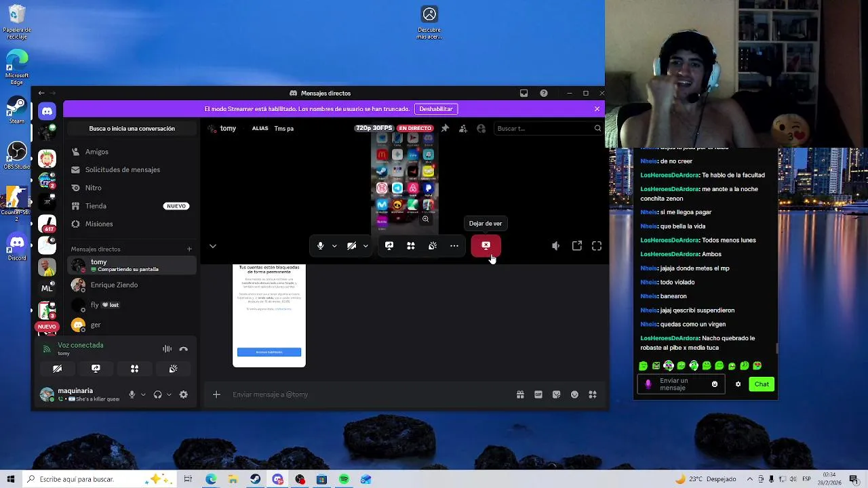Open Discord help icon in title bar
This screenshot has height=488, width=868.
[x=544, y=93]
